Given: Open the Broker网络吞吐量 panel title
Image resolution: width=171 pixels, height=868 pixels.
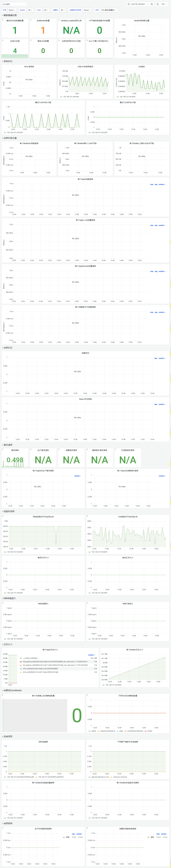Looking at the screenshot, I should pyautogui.click(x=142, y=21).
